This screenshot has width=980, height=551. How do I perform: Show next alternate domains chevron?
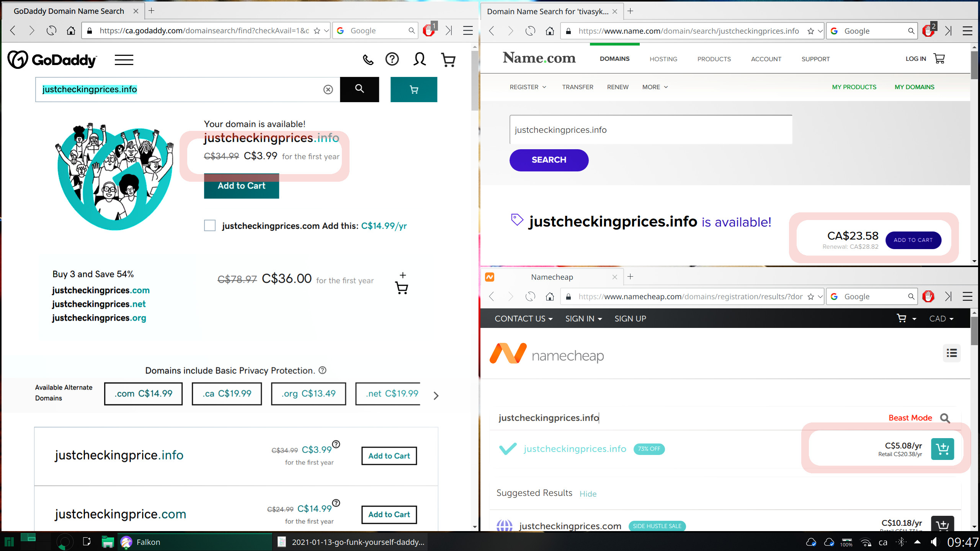point(436,395)
